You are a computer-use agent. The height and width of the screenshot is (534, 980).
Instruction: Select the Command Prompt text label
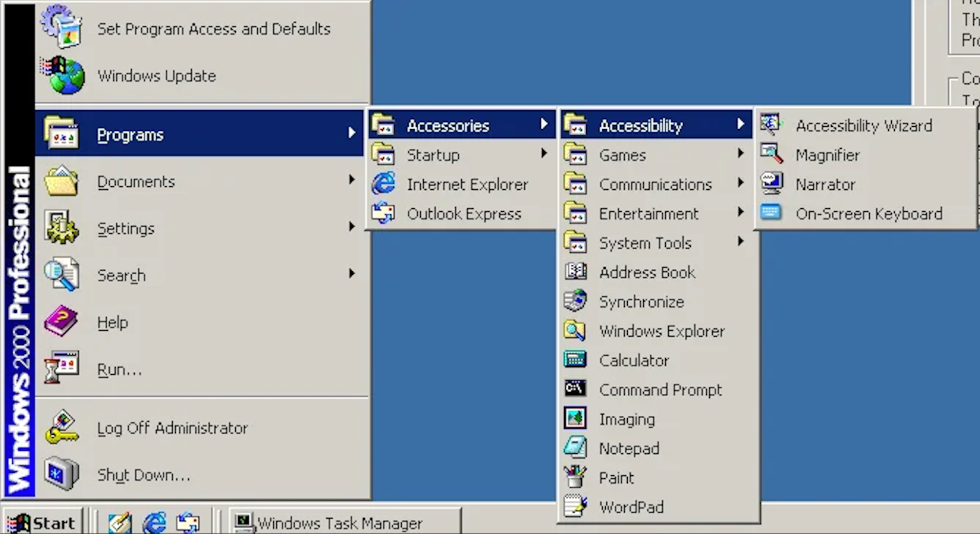pyautogui.click(x=660, y=390)
